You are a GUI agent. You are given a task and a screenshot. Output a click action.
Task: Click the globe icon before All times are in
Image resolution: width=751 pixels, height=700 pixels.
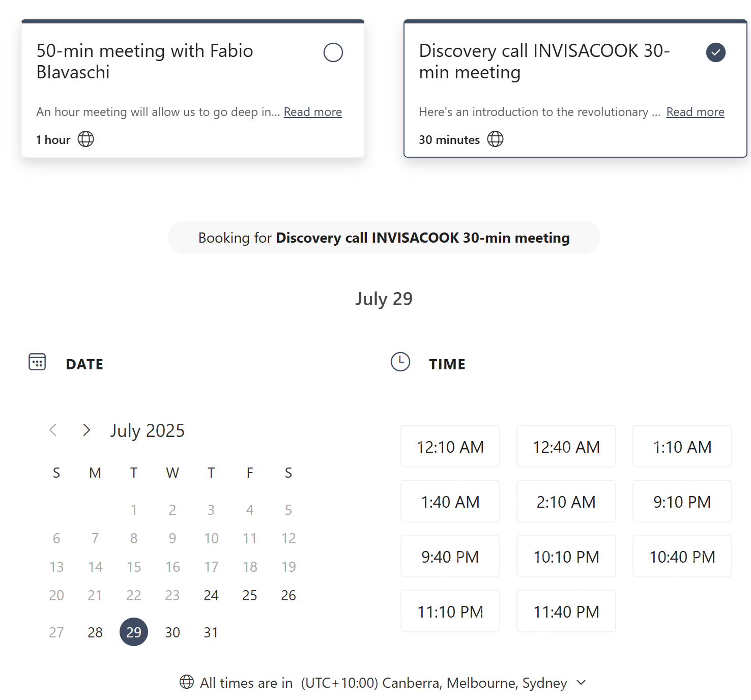pos(187,682)
